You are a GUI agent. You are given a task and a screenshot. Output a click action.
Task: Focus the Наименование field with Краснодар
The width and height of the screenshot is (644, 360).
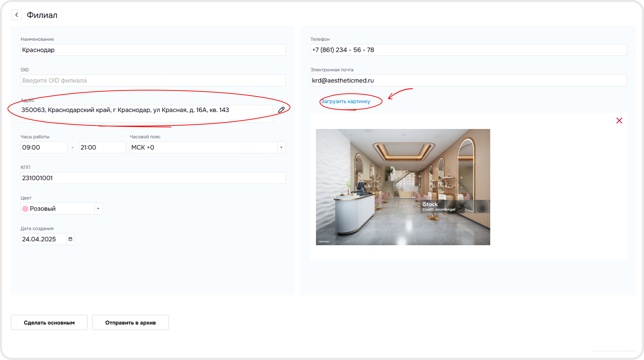(x=153, y=50)
